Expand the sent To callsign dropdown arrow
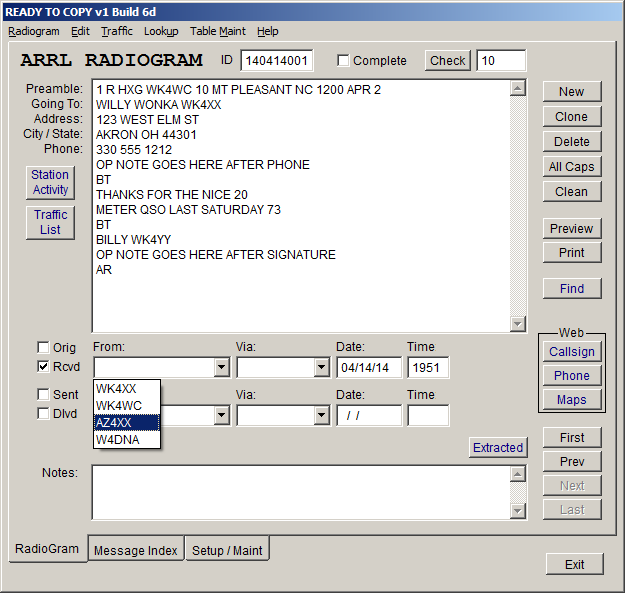Viewport: 625px width, 593px height. coord(221,416)
